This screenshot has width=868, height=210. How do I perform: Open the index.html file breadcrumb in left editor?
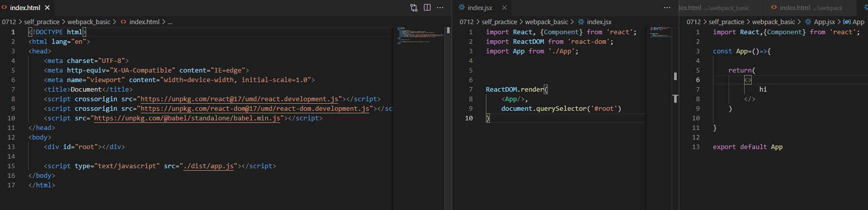[x=140, y=22]
